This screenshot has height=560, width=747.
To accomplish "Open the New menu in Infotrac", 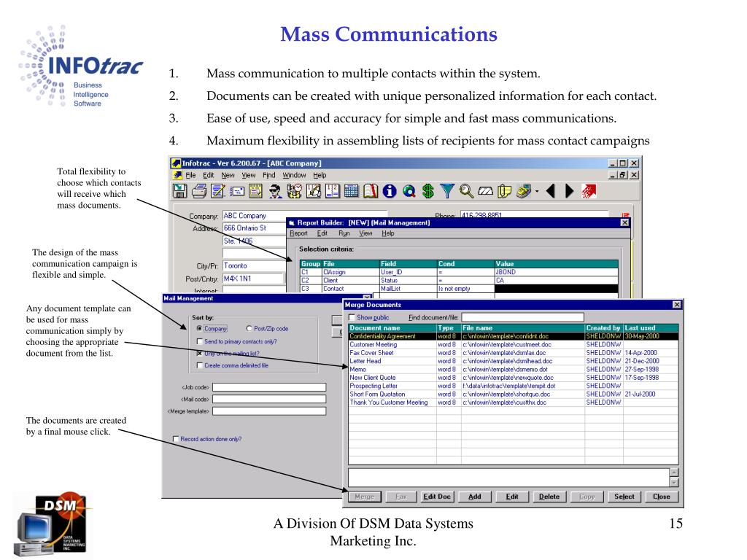I will point(228,175).
